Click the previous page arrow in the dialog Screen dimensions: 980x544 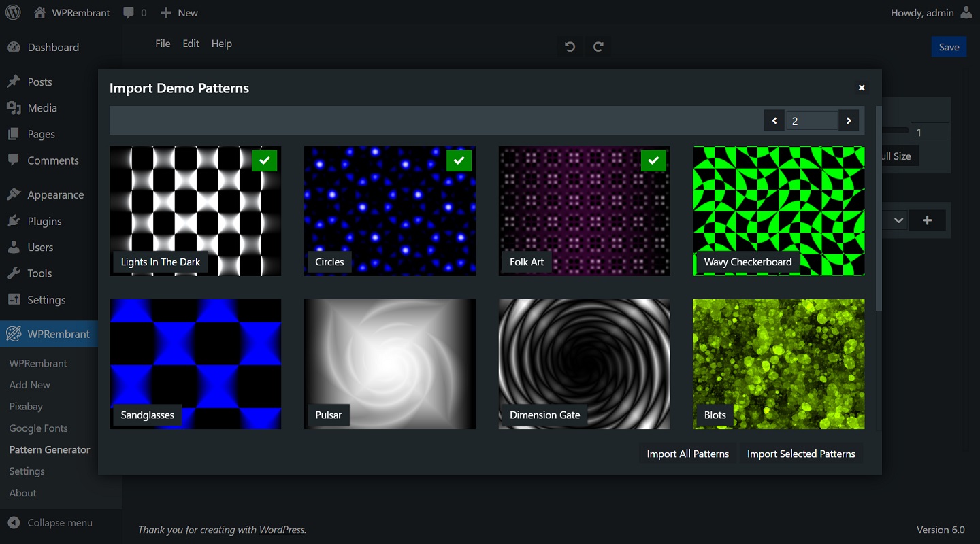click(x=774, y=120)
